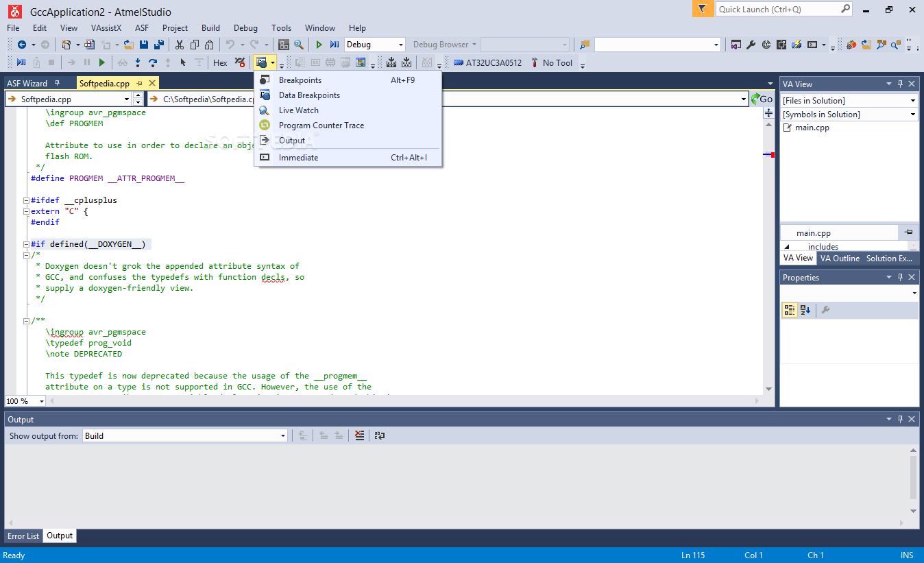Viewport: 924px width, 563px height.
Task: Open the VAssistX menu
Action: (106, 28)
